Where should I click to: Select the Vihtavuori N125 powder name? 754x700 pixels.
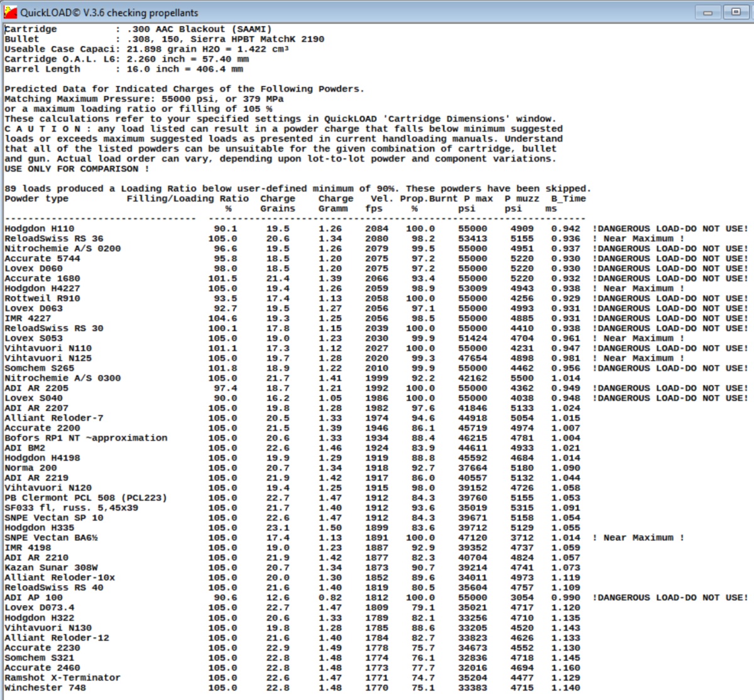pyautogui.click(x=48, y=358)
